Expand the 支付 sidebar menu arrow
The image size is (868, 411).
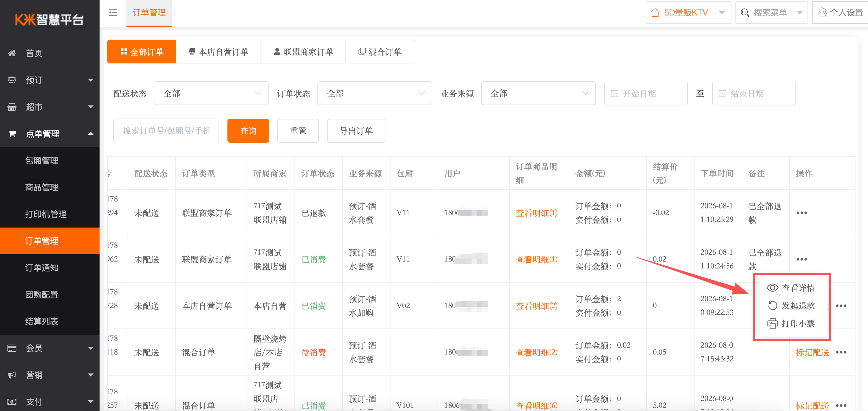90,401
